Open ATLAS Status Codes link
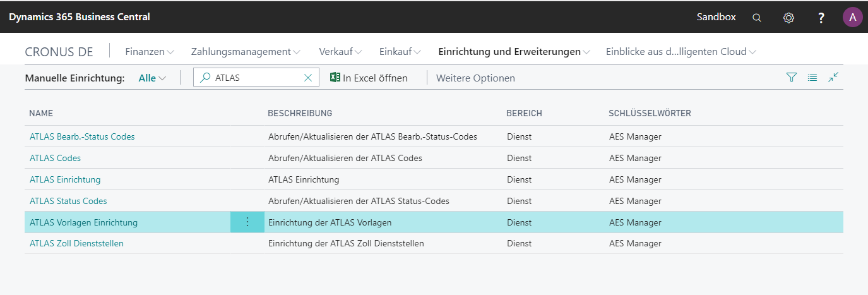 point(68,201)
